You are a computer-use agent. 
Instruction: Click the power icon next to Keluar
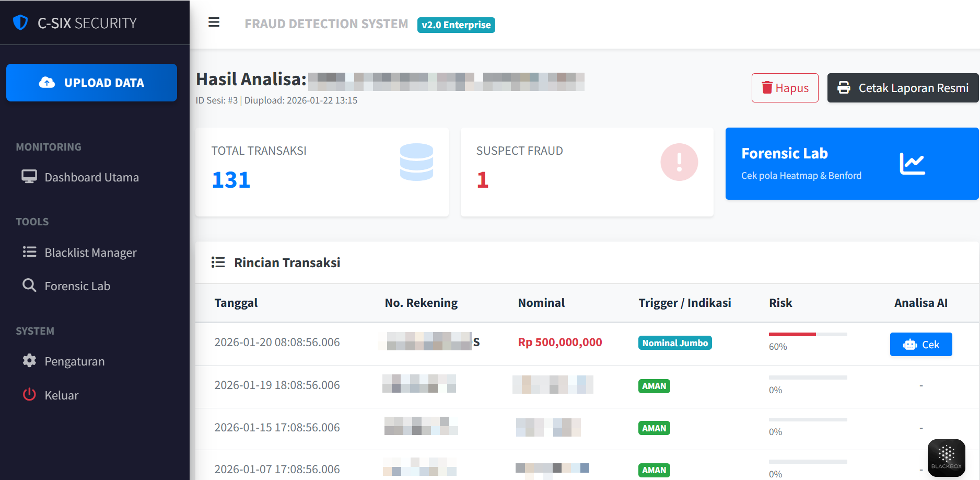pyautogui.click(x=29, y=395)
